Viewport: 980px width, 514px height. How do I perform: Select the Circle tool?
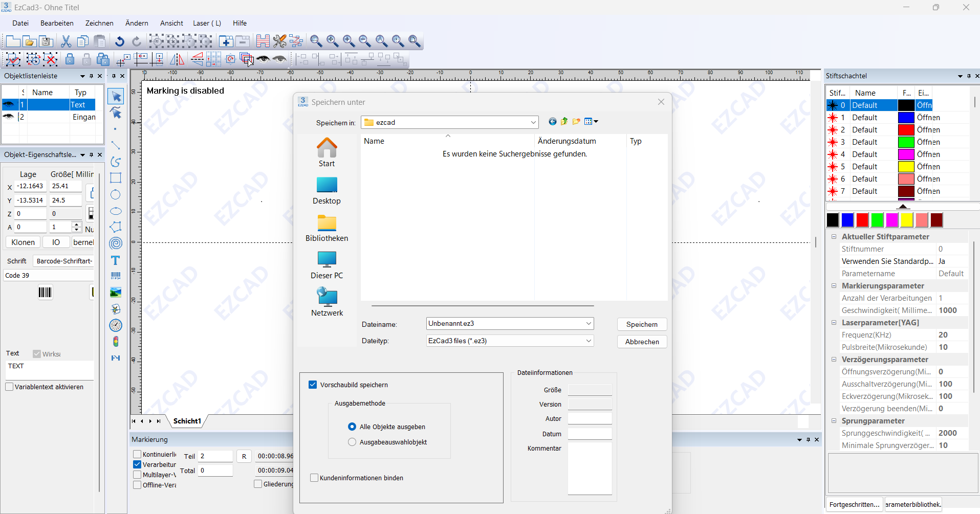point(116,194)
